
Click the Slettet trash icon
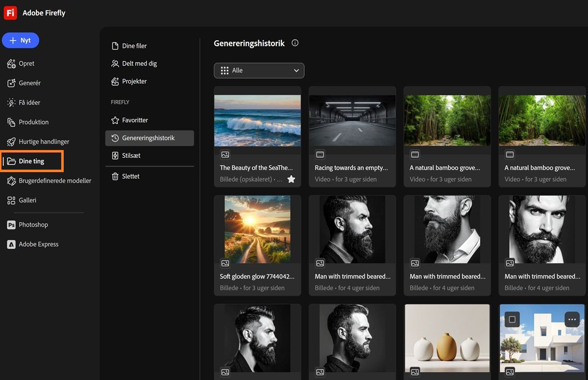coord(115,177)
